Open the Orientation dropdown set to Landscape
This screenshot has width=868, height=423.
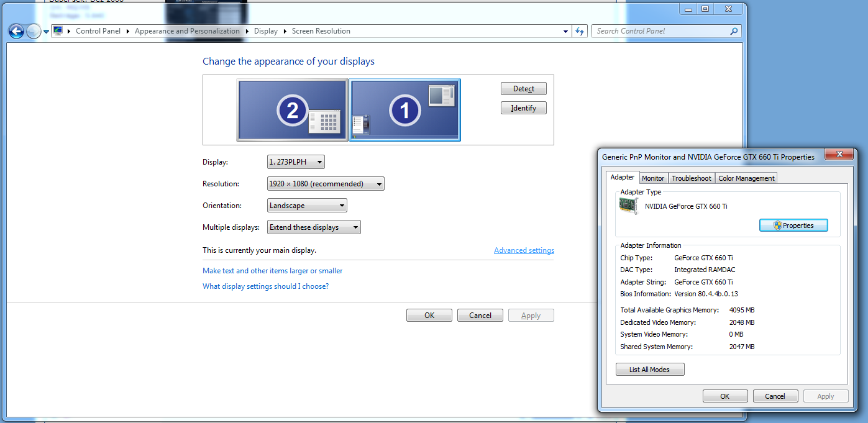pyautogui.click(x=307, y=206)
